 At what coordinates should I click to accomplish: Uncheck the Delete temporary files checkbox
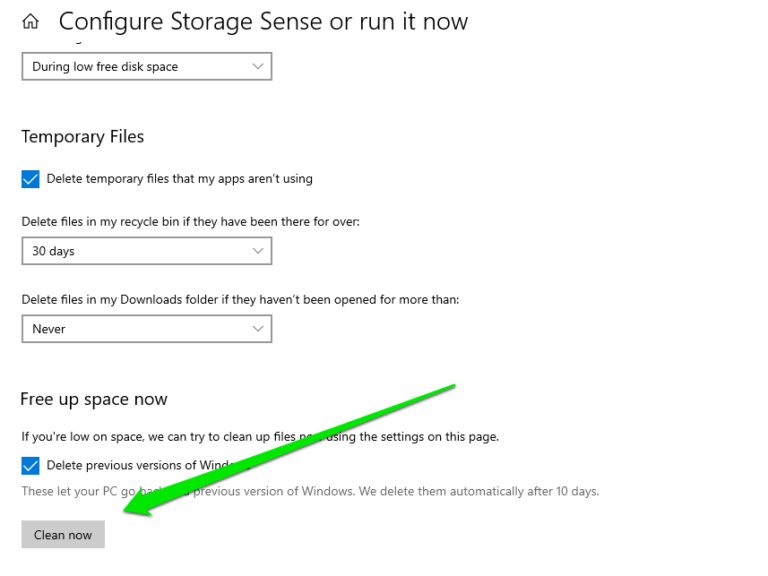click(31, 179)
